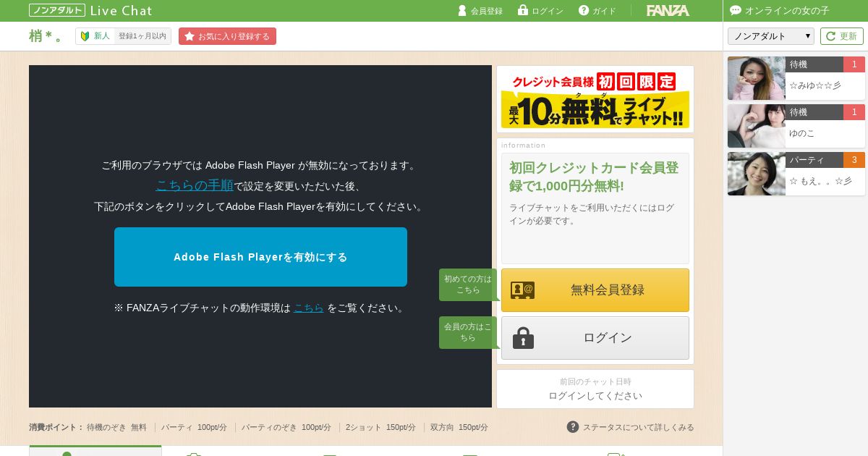This screenshot has height=456, width=868.
Task: Open the 動作環境 こちら link
Action: 309,308
